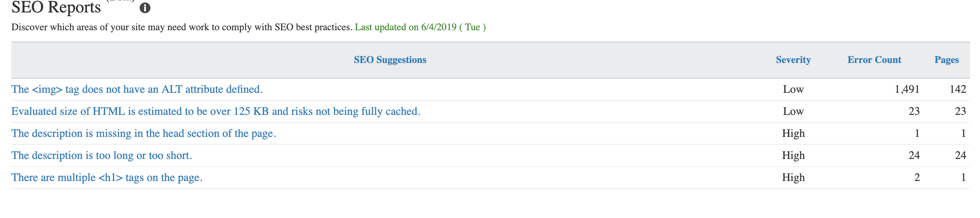Click Low severity in ALT attribute row
980x218 pixels.
pyautogui.click(x=793, y=89)
